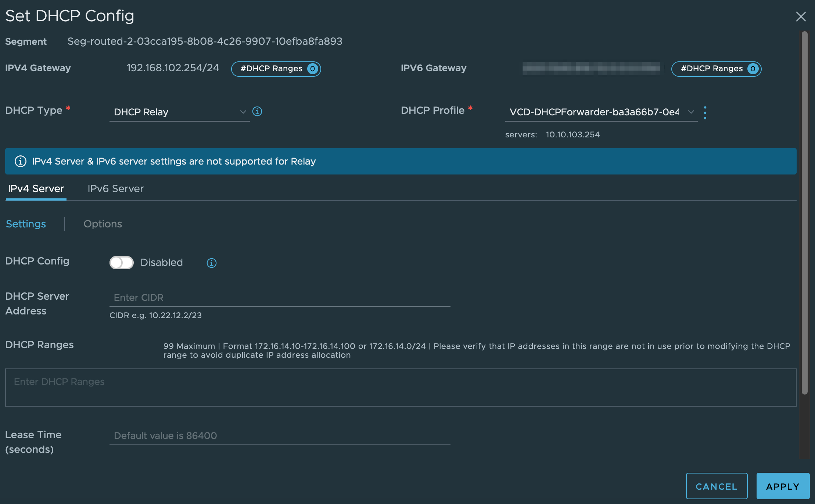
Task: Click the Enter DHCP Ranges text area
Action: pyautogui.click(x=401, y=388)
